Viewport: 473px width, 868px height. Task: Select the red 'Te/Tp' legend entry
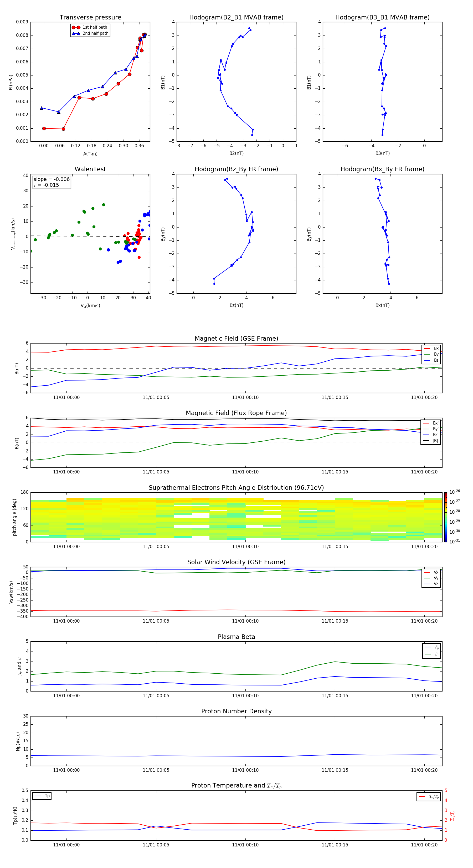click(429, 796)
